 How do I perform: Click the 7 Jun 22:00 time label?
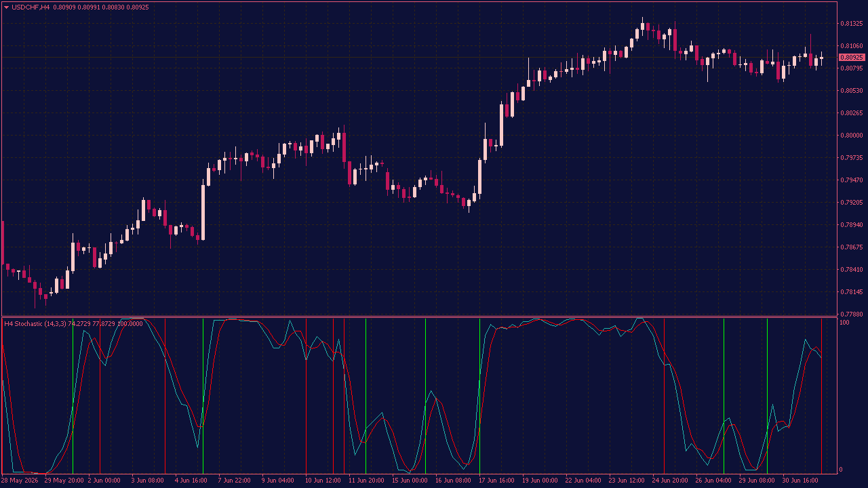(235, 481)
